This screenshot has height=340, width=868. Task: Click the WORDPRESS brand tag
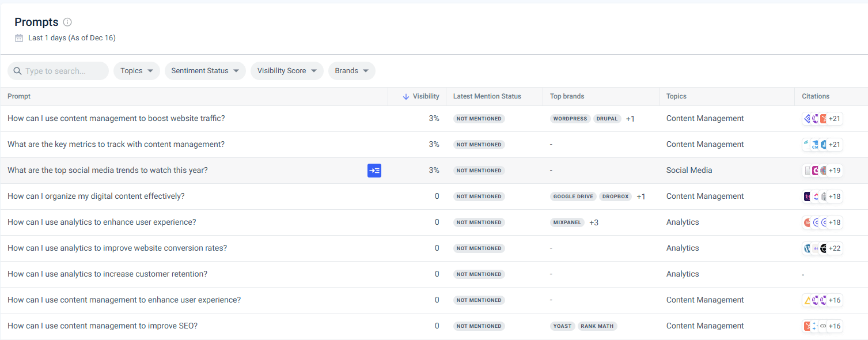coord(570,119)
